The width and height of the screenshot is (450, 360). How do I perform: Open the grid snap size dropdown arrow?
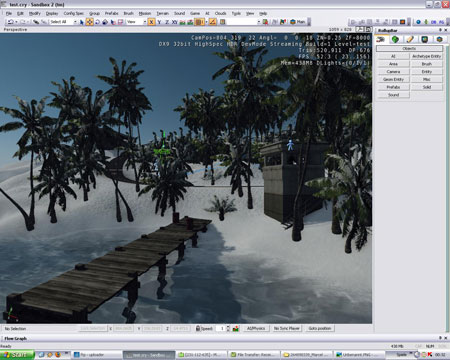(206, 22)
